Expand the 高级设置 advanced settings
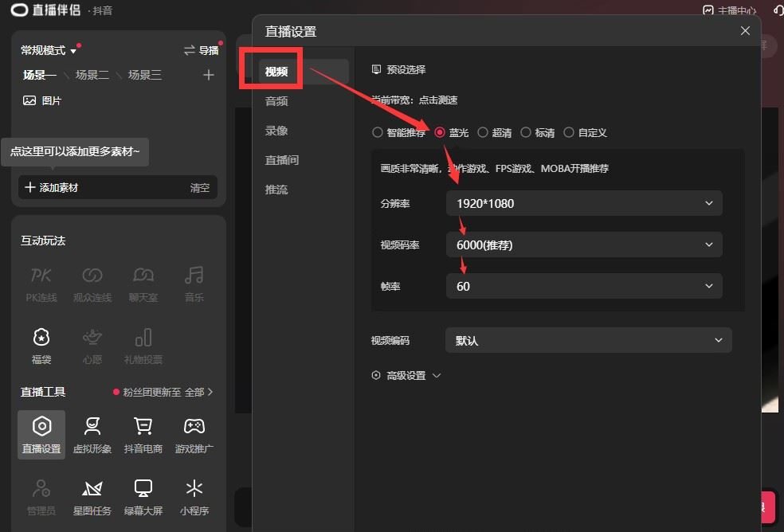This screenshot has height=532, width=784. coord(406,375)
